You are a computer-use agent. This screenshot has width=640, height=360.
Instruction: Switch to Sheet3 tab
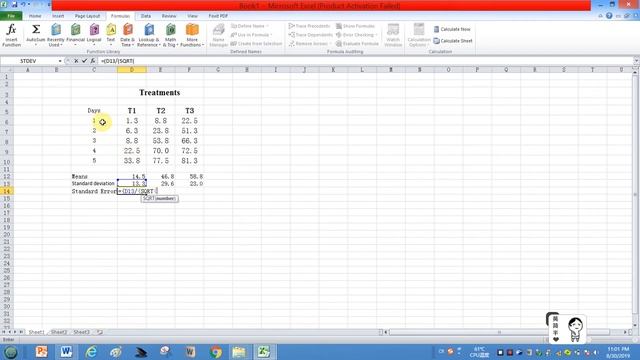pos(81,332)
